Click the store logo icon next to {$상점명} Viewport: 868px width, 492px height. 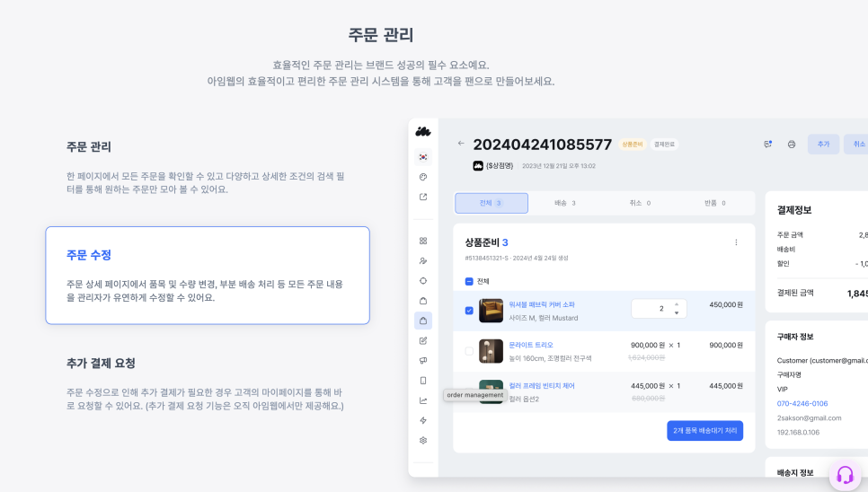pos(478,166)
